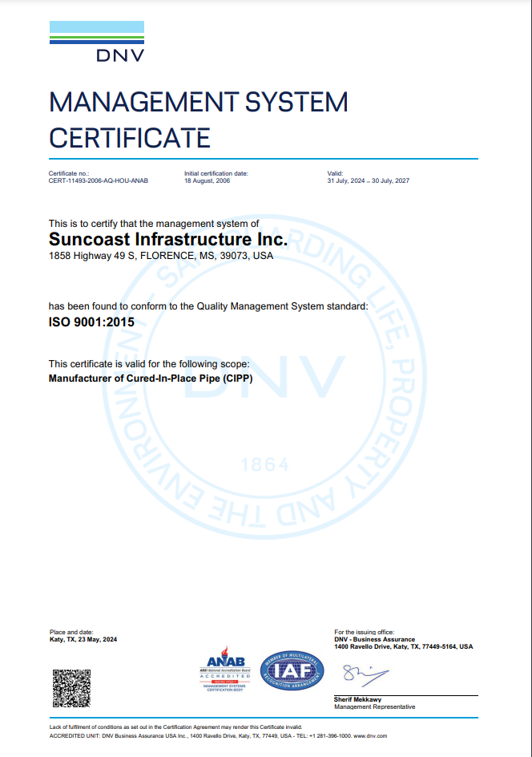Click the IAF recognition arrangement logo

[x=292, y=670]
